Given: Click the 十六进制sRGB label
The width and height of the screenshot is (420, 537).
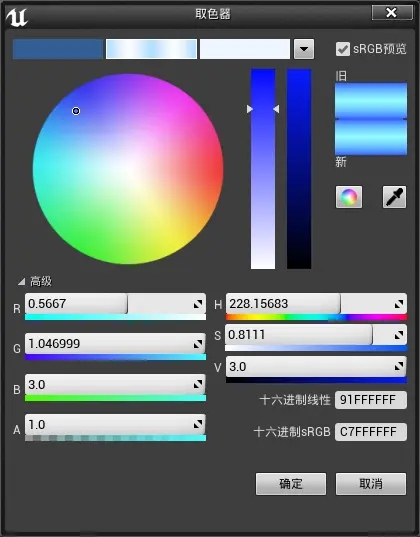Looking at the screenshot, I should 292,432.
